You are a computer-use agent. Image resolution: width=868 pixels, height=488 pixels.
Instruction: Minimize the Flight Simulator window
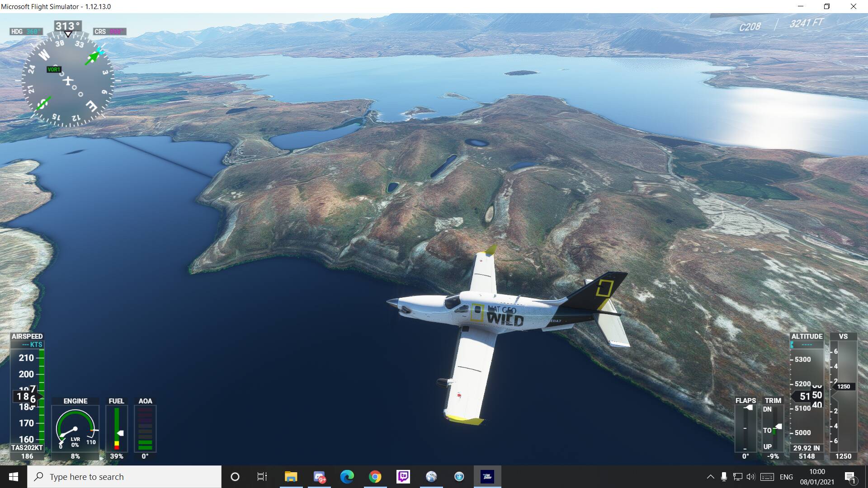coord(801,6)
